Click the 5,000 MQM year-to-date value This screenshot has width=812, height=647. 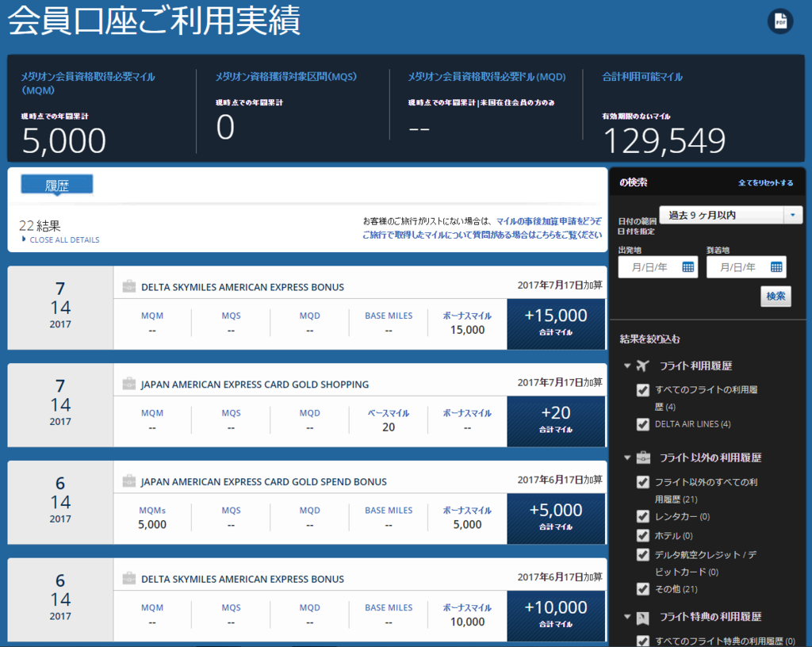(x=64, y=141)
